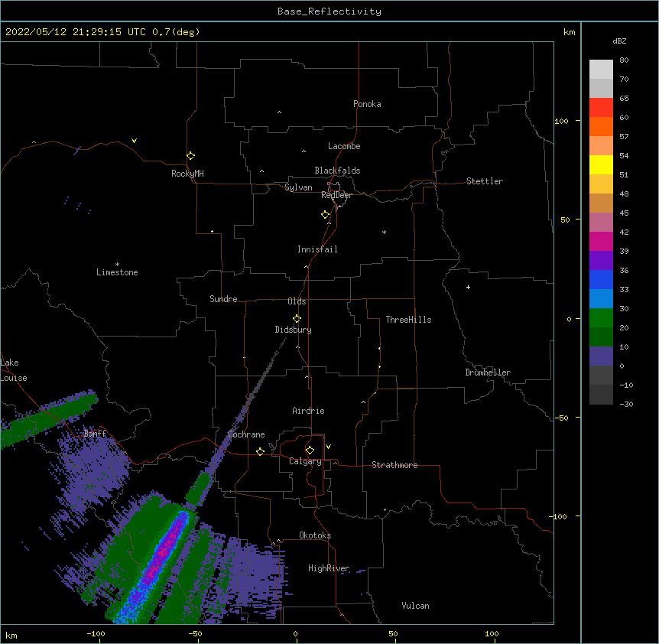Click the yellow diamond marker near RockyMH
This screenshot has height=644, width=659.
(x=190, y=155)
